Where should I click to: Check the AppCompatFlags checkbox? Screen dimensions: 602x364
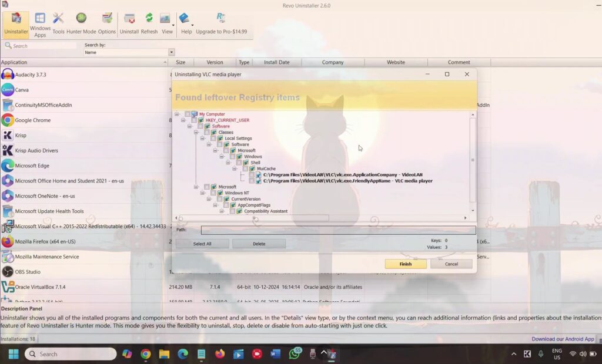pyautogui.click(x=226, y=205)
